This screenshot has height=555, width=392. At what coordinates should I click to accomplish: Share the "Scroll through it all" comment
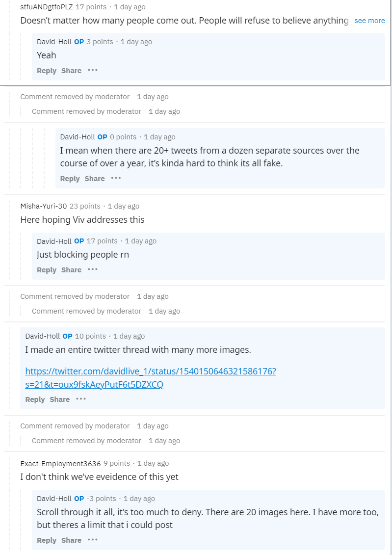(x=72, y=540)
